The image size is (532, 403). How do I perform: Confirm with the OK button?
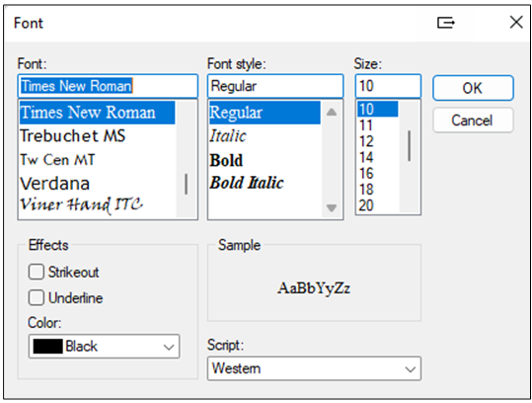click(x=473, y=88)
